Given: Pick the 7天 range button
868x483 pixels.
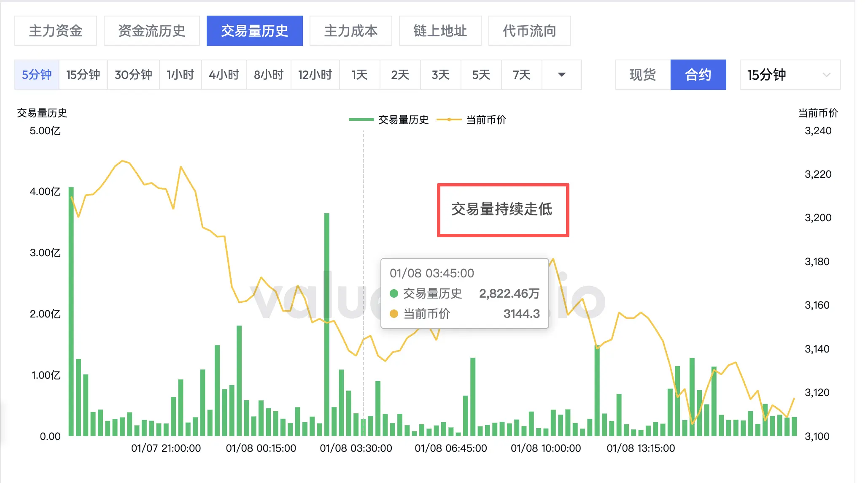Looking at the screenshot, I should click(x=521, y=75).
